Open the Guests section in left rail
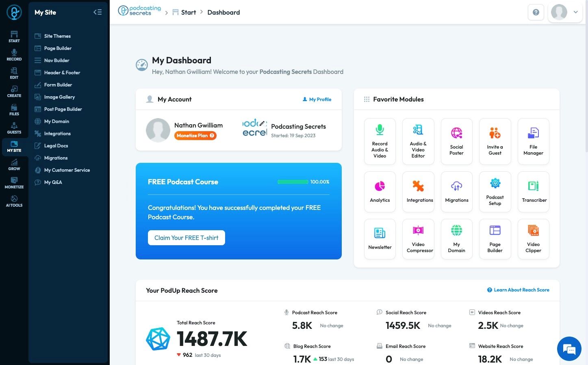This screenshot has width=588, height=365. click(14, 128)
